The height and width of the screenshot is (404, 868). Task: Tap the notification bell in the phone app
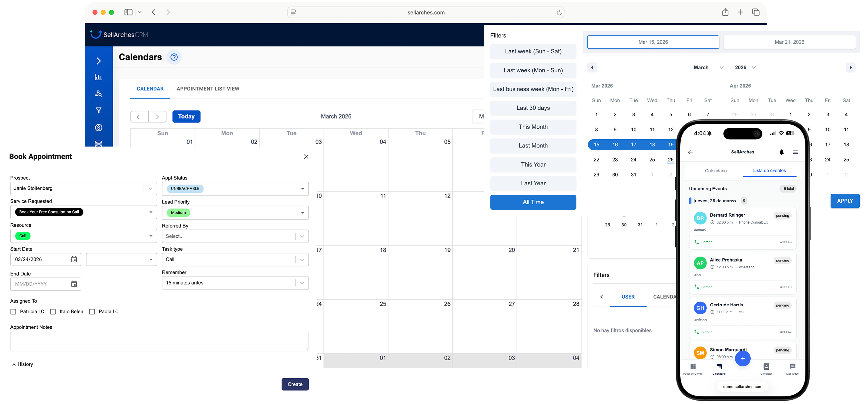pos(781,152)
